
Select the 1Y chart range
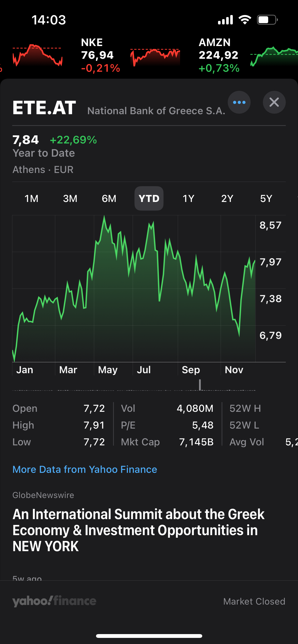[188, 198]
